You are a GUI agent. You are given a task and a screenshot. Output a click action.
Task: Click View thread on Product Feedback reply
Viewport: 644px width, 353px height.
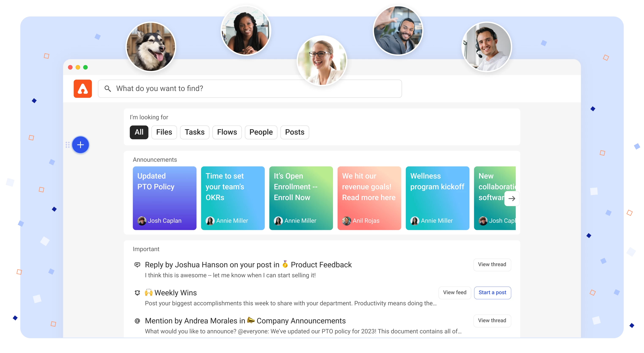click(x=492, y=264)
